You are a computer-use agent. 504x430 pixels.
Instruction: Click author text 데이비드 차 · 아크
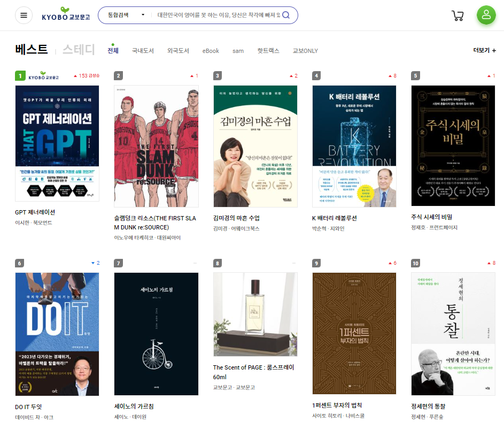click(34, 417)
